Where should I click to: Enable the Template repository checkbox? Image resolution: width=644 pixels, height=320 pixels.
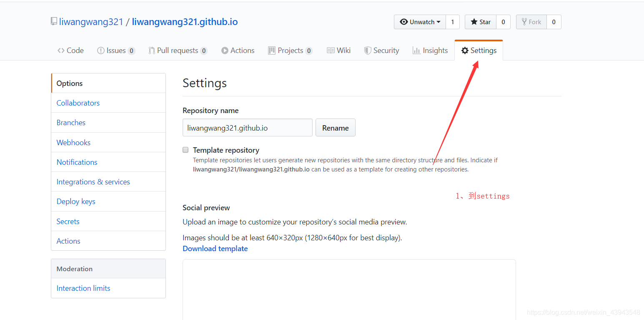click(185, 150)
